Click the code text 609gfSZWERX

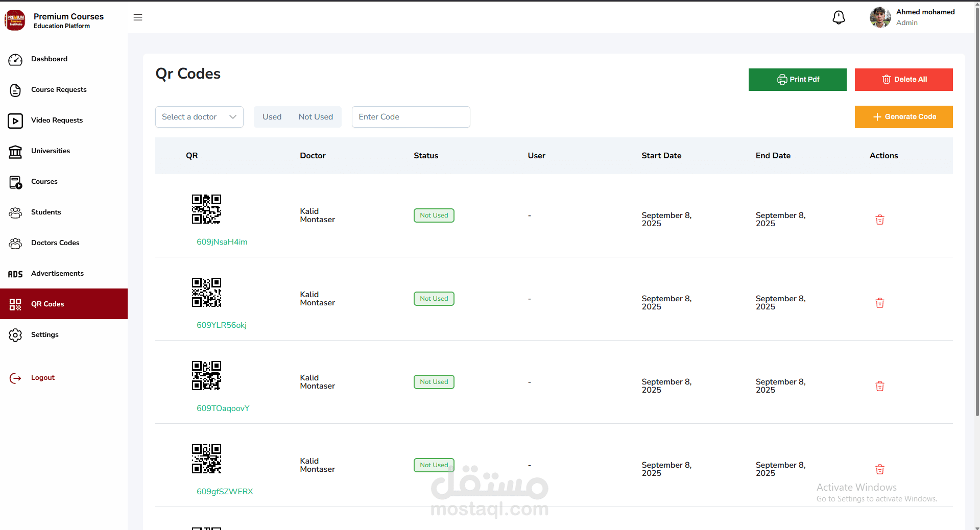(x=225, y=492)
